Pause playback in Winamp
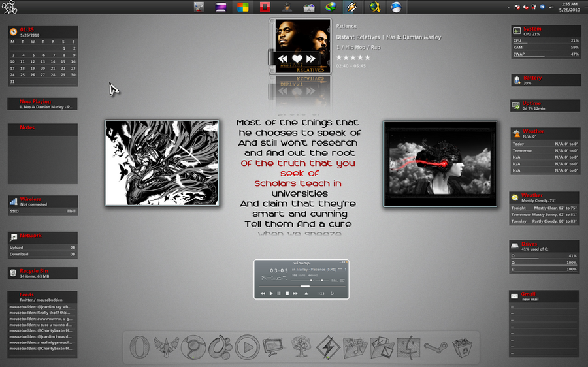Viewport: 588px width, 367px height. pyautogui.click(x=278, y=293)
